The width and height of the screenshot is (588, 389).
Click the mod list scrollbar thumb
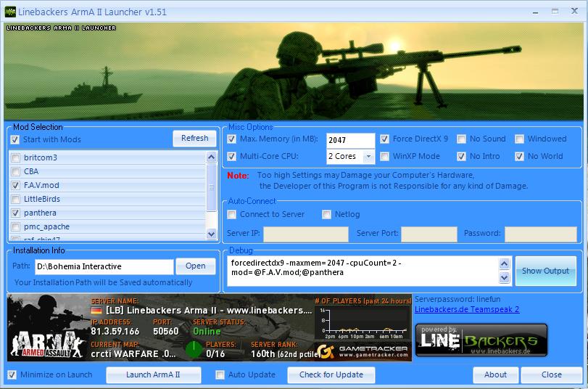click(x=212, y=187)
